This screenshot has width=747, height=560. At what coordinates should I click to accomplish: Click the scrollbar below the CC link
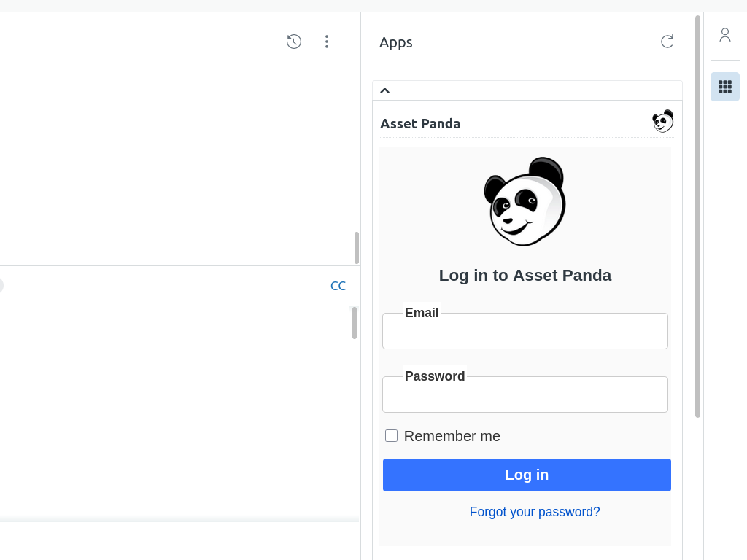[x=355, y=323]
